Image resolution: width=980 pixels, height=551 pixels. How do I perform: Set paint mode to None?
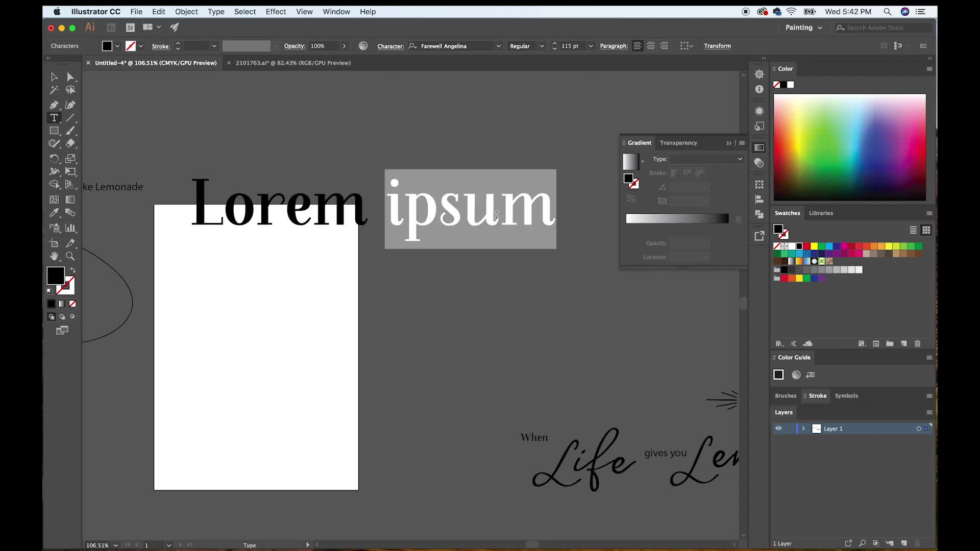pos(72,304)
